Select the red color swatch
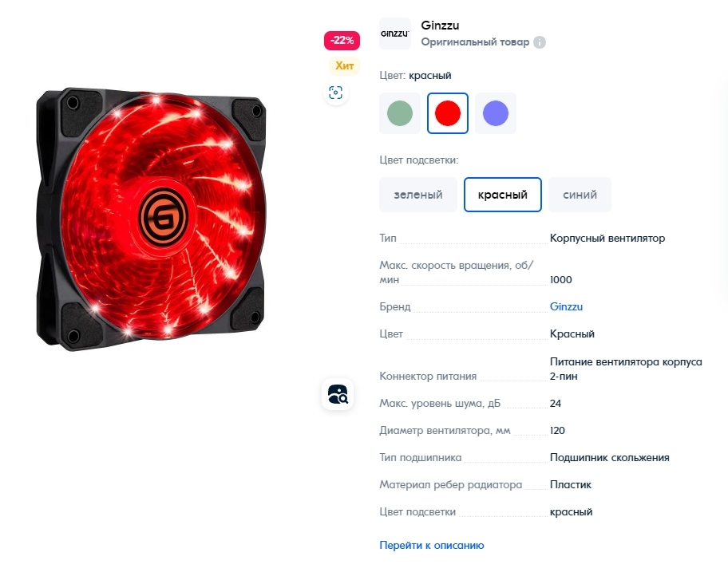The height and width of the screenshot is (584, 728). pyautogui.click(x=448, y=113)
